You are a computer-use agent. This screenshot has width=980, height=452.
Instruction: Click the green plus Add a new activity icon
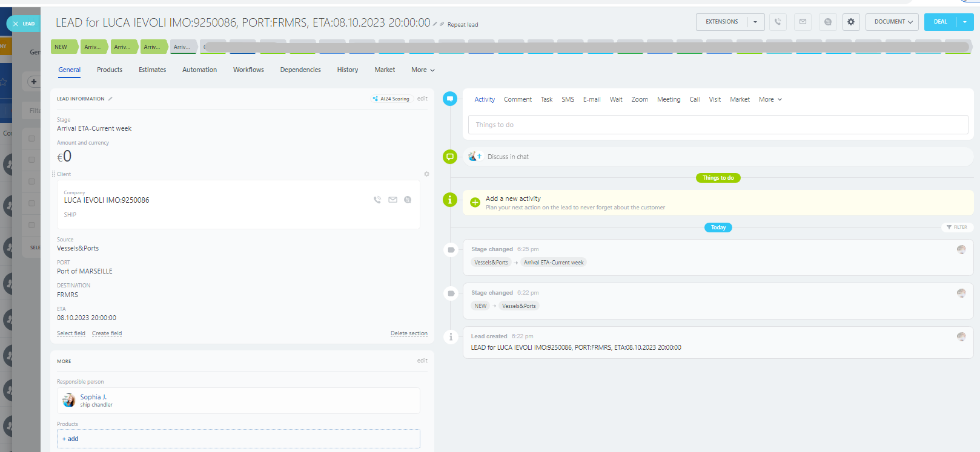(475, 203)
